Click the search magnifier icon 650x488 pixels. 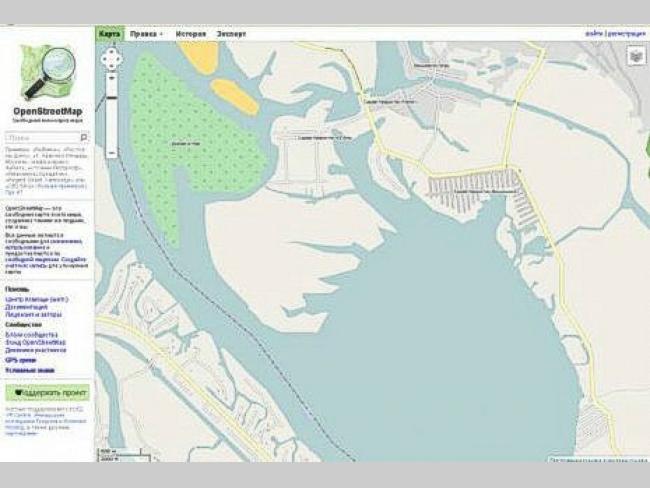(84, 138)
